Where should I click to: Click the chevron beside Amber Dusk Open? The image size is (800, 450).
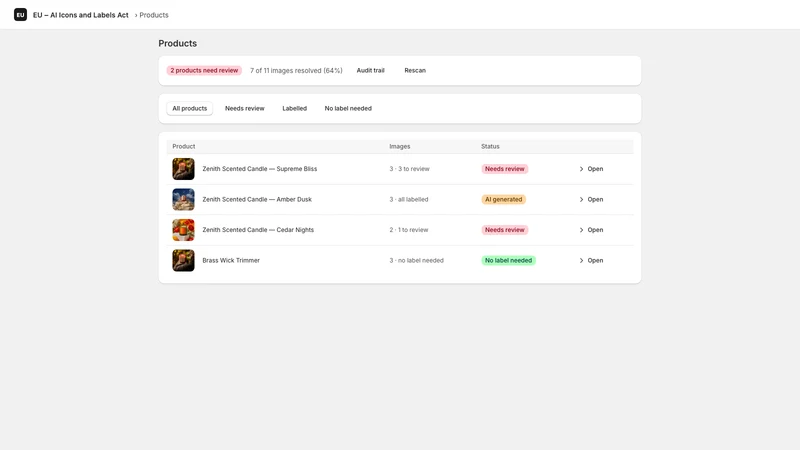click(581, 199)
